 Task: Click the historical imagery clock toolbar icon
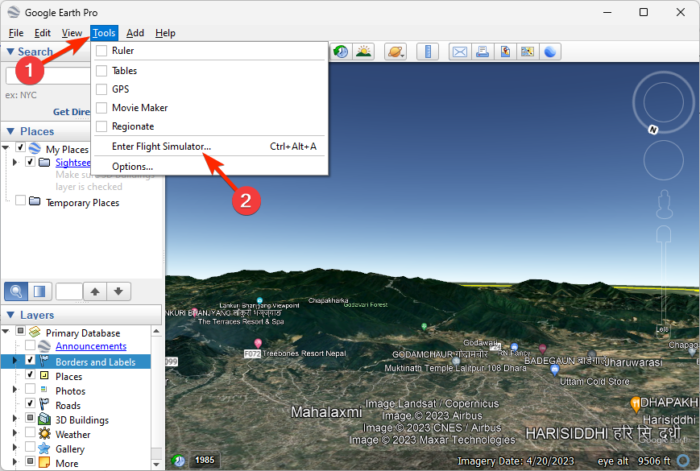[341, 52]
